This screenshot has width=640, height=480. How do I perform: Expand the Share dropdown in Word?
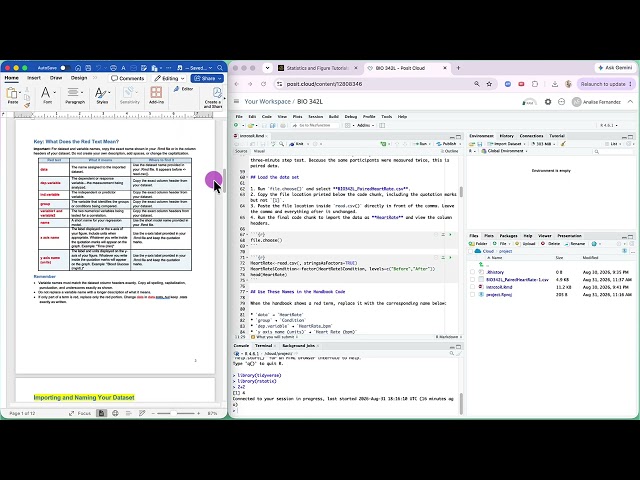(x=220, y=78)
